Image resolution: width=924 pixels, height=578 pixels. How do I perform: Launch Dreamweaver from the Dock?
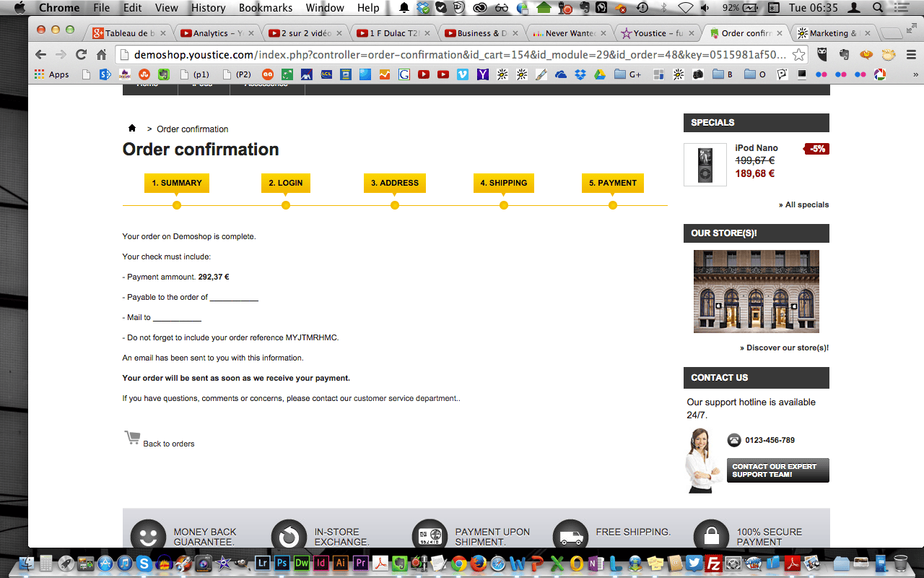pyautogui.click(x=302, y=563)
